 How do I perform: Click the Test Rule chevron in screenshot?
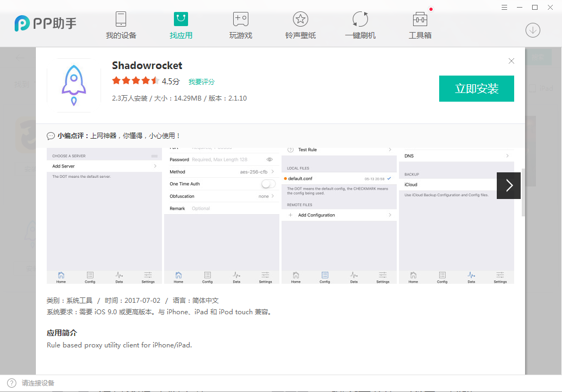390,150
